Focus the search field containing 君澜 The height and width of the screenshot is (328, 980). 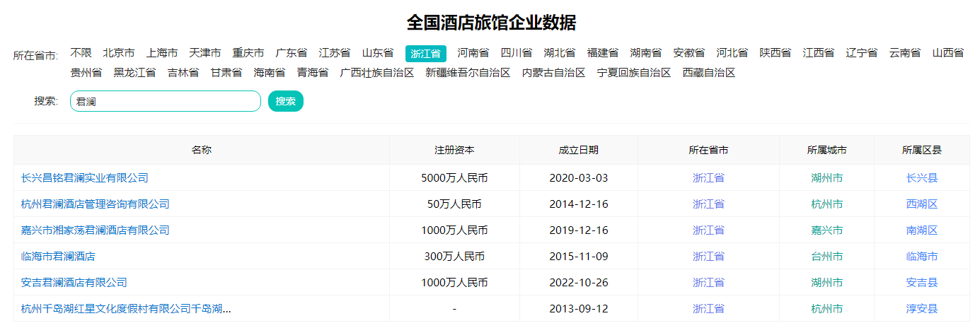point(166,101)
